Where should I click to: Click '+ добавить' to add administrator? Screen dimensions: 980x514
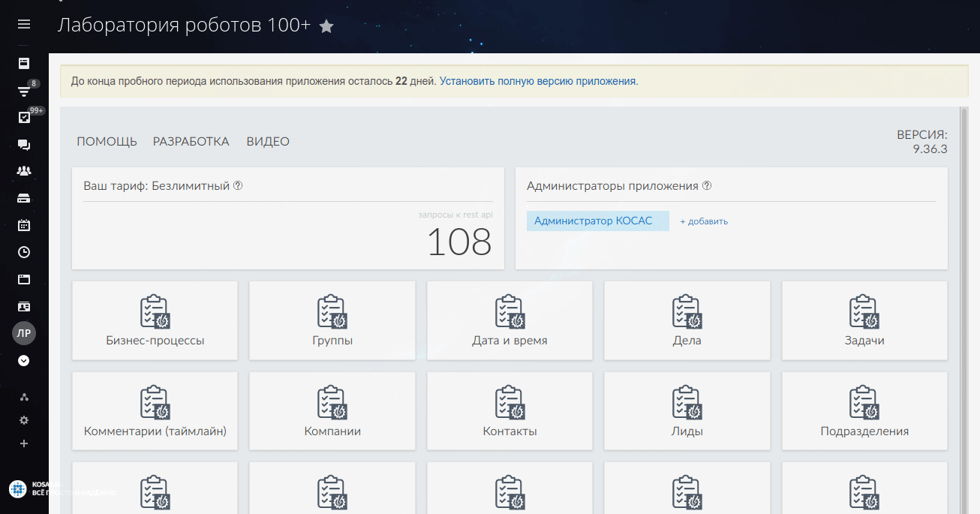(704, 221)
